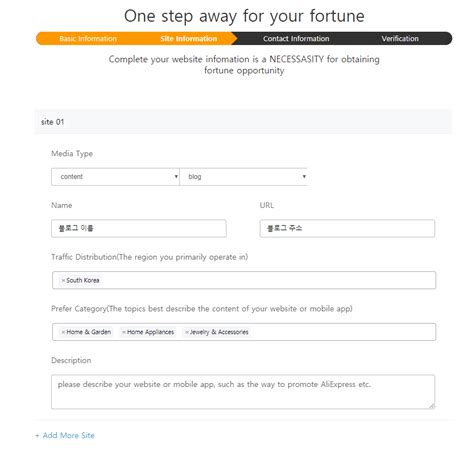
Task: Go to Basic Information step
Action: point(88,39)
